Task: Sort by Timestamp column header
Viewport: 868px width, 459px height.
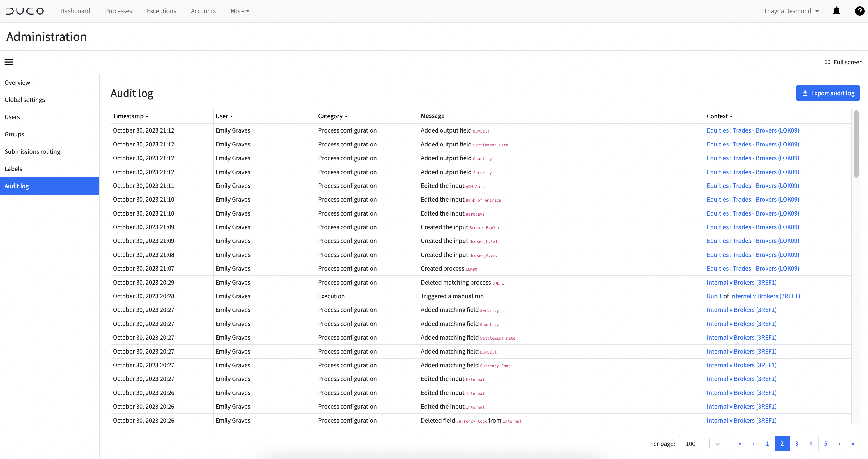Action: pyautogui.click(x=131, y=116)
